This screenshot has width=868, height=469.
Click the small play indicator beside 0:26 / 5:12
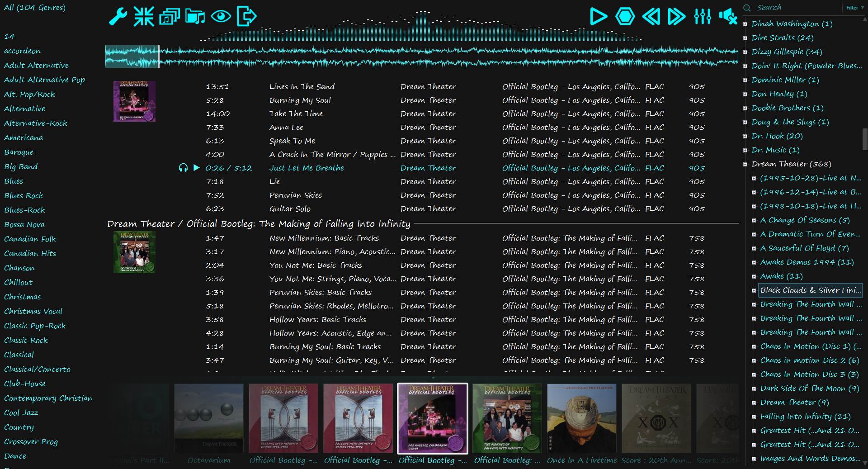196,168
